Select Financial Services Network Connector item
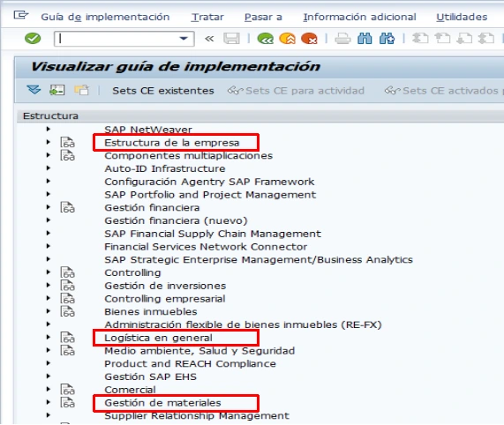This screenshot has width=504, height=425. [x=206, y=247]
